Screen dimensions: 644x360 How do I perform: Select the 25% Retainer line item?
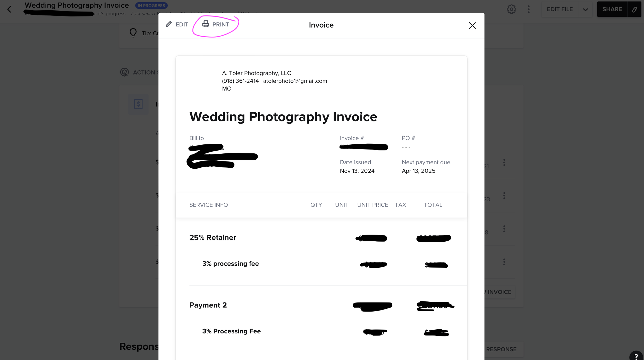(x=213, y=238)
